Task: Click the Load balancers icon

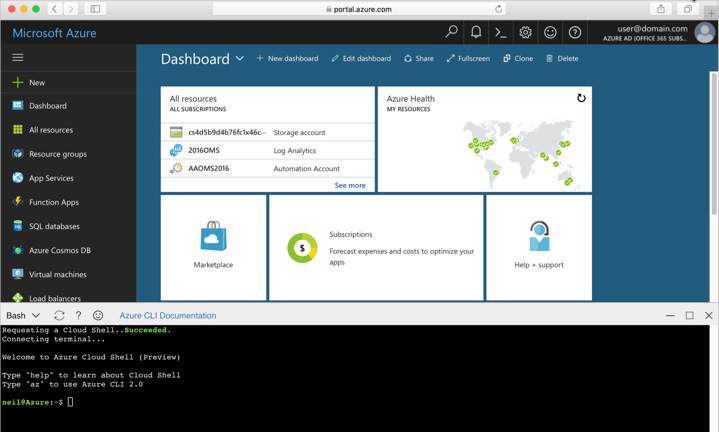Action: tap(17, 298)
